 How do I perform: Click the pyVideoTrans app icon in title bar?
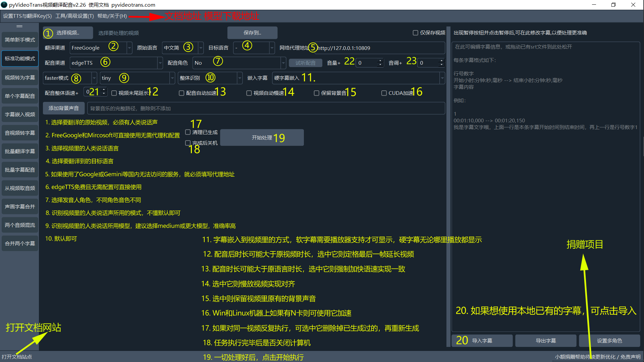[4, 5]
